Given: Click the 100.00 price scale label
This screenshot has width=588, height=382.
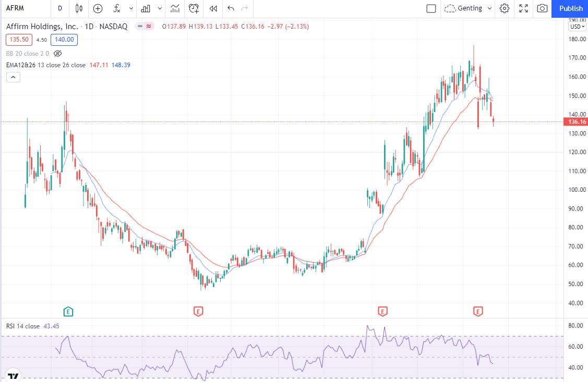Looking at the screenshot, I should tap(577, 190).
